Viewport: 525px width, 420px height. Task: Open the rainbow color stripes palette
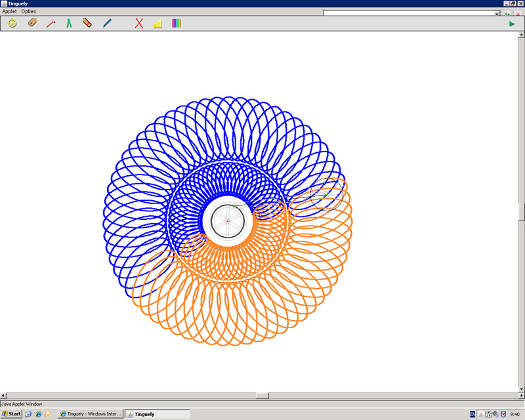[177, 24]
